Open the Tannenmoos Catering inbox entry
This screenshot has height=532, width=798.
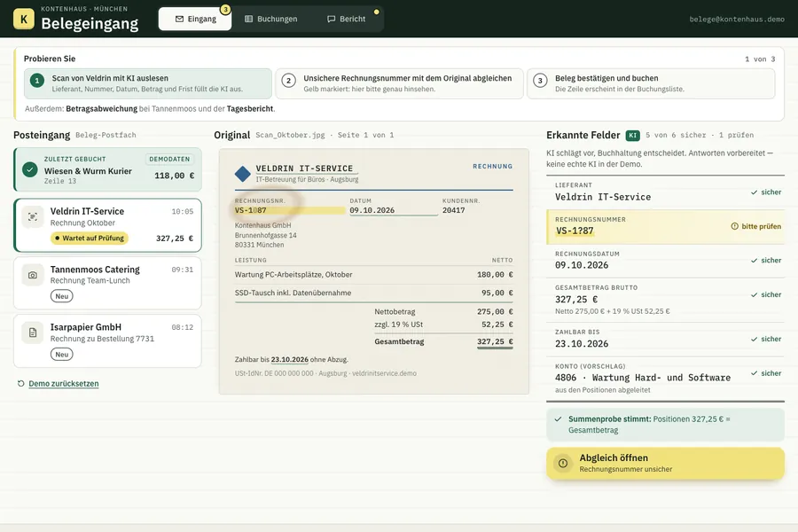107,283
